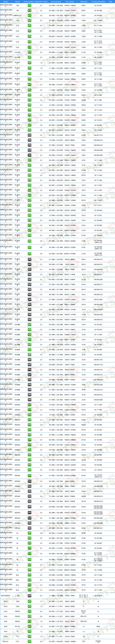This screenshot has height=644, width=115.
Task: Click the 'Marka' column header
Action: (5, 1)
